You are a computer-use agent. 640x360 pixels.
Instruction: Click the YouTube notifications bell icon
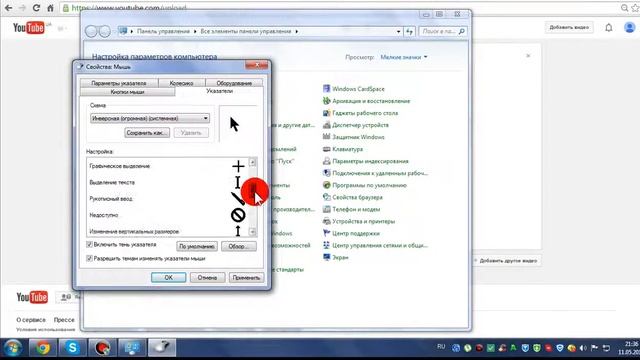click(x=609, y=28)
